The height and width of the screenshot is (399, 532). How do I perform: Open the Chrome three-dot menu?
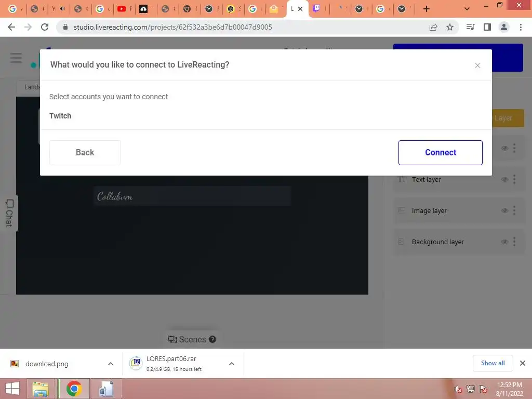[x=521, y=27]
